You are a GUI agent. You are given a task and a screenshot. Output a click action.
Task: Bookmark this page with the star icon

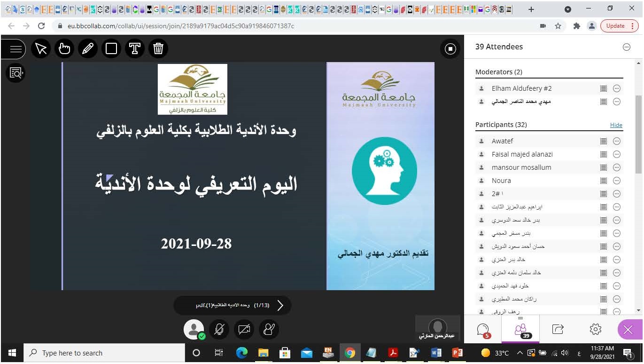point(558,26)
